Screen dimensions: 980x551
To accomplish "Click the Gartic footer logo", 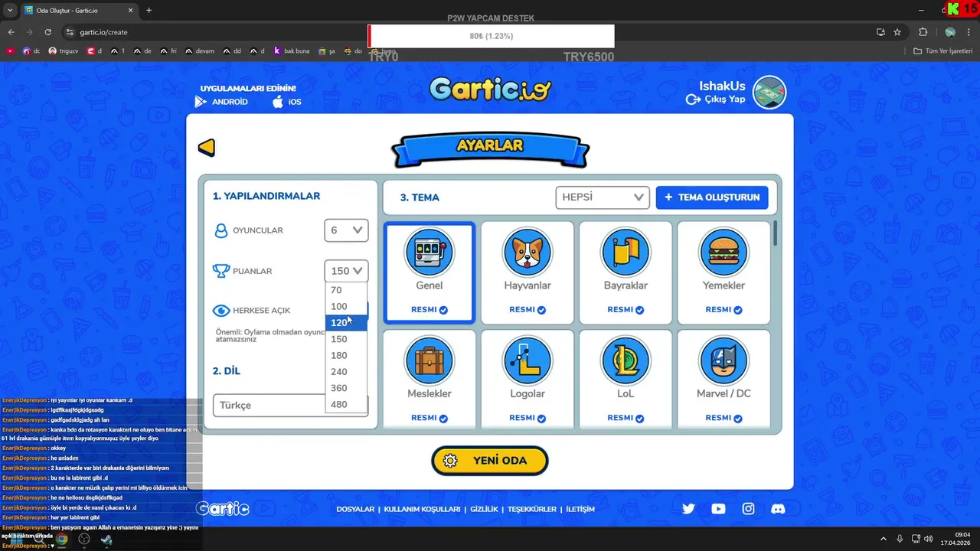I will (x=223, y=509).
